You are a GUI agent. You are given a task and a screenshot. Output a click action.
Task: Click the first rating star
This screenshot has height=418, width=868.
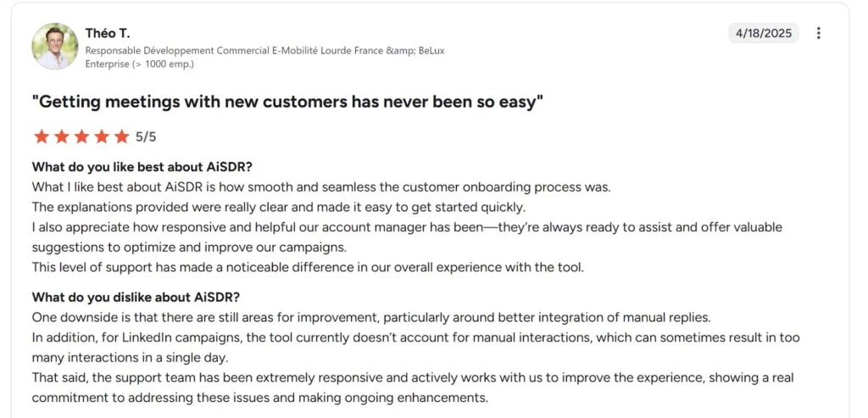pos(41,137)
